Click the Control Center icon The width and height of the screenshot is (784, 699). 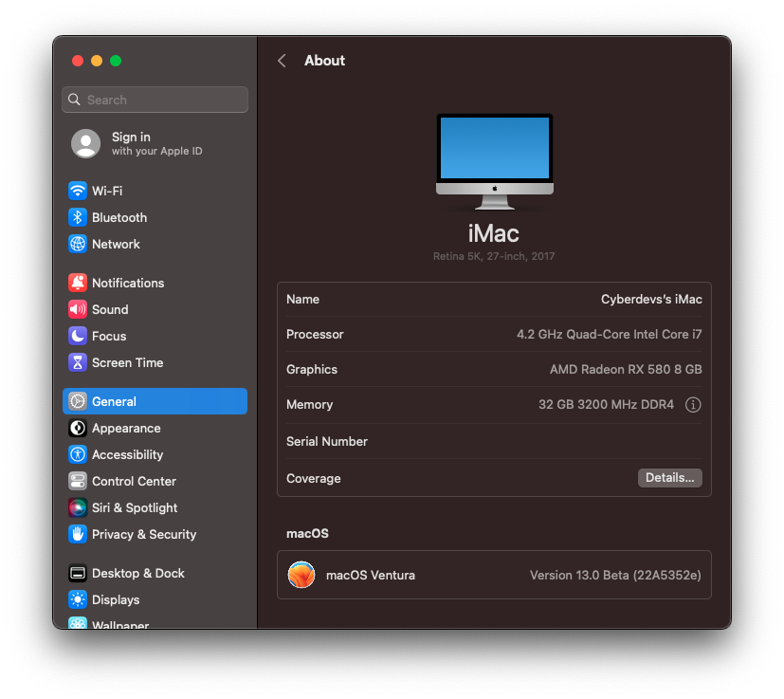78,481
